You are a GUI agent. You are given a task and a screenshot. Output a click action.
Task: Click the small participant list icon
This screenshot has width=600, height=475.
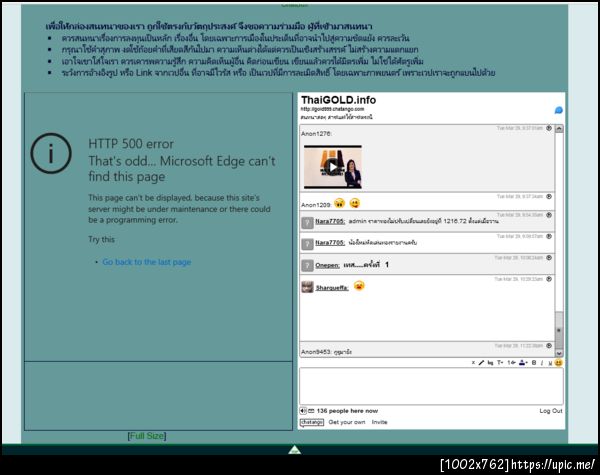pyautogui.click(x=311, y=411)
